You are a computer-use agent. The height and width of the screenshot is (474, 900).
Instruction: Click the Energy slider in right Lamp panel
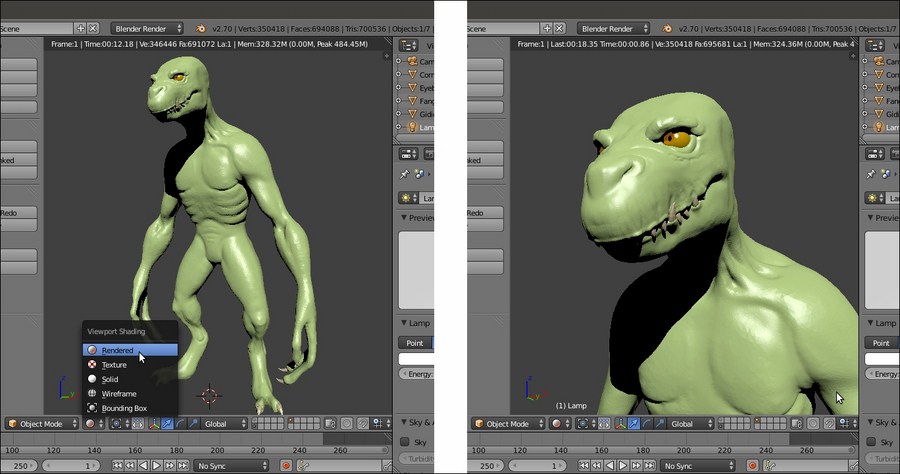(x=884, y=373)
